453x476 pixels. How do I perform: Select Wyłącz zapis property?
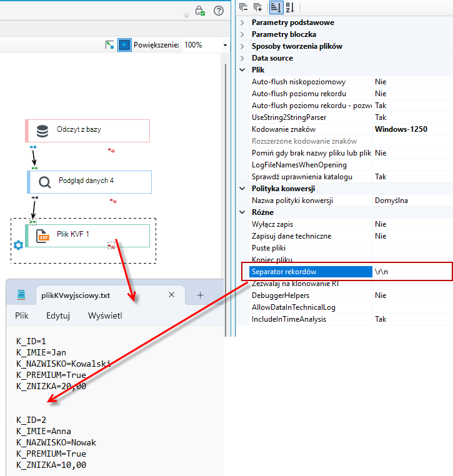pos(311,224)
